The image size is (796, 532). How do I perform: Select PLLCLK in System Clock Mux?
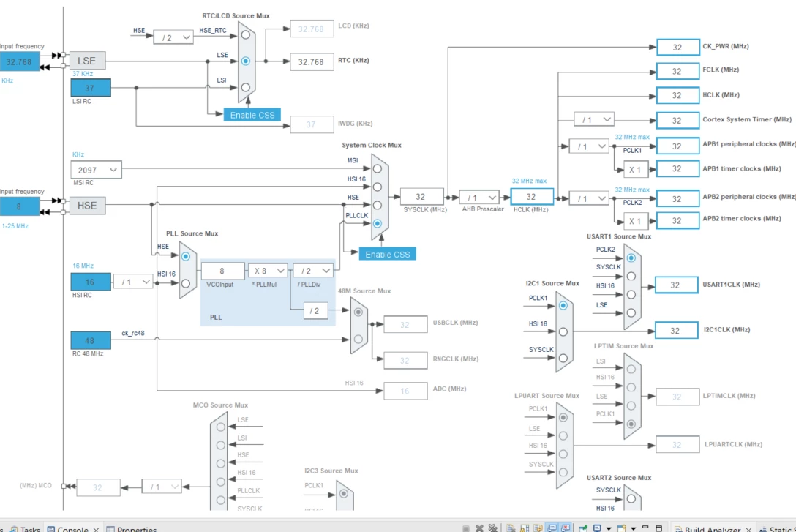378,223
